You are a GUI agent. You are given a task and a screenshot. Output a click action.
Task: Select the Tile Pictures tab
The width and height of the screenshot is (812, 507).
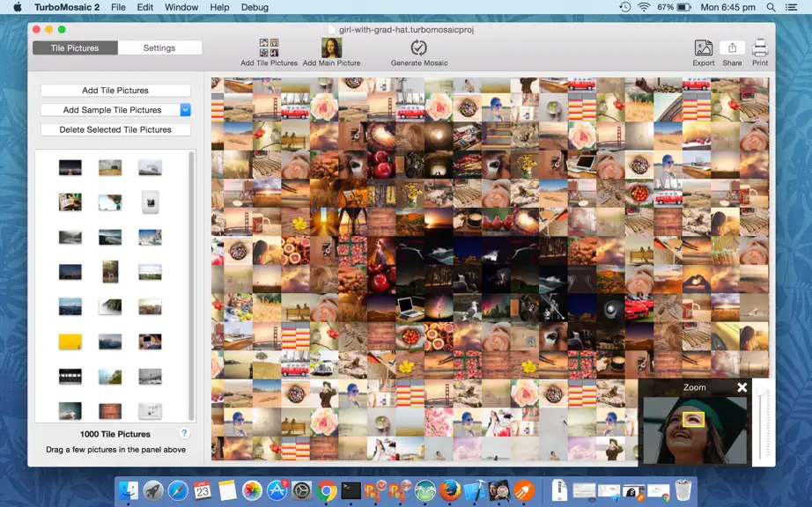click(75, 48)
